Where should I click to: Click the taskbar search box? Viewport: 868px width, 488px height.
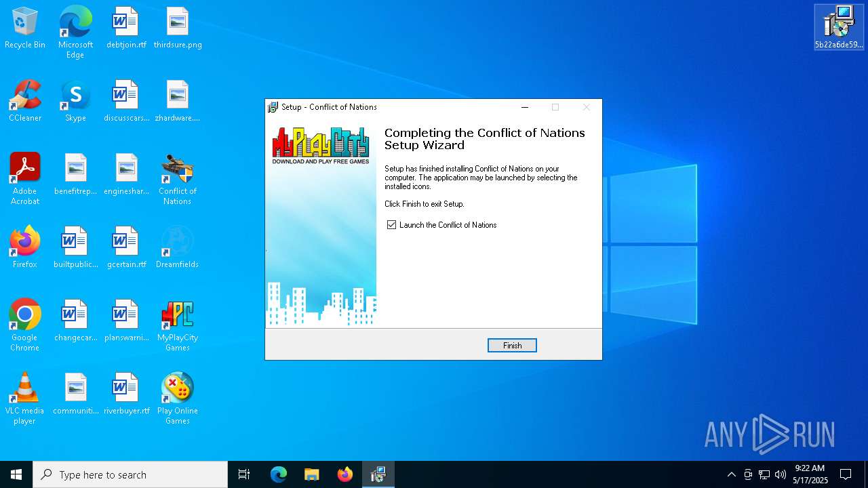[x=130, y=474]
